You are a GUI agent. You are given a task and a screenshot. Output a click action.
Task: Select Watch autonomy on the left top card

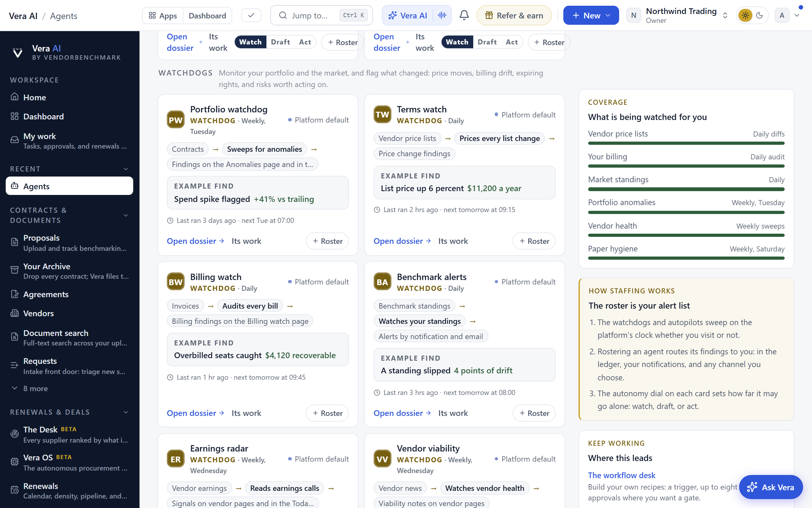(250, 42)
